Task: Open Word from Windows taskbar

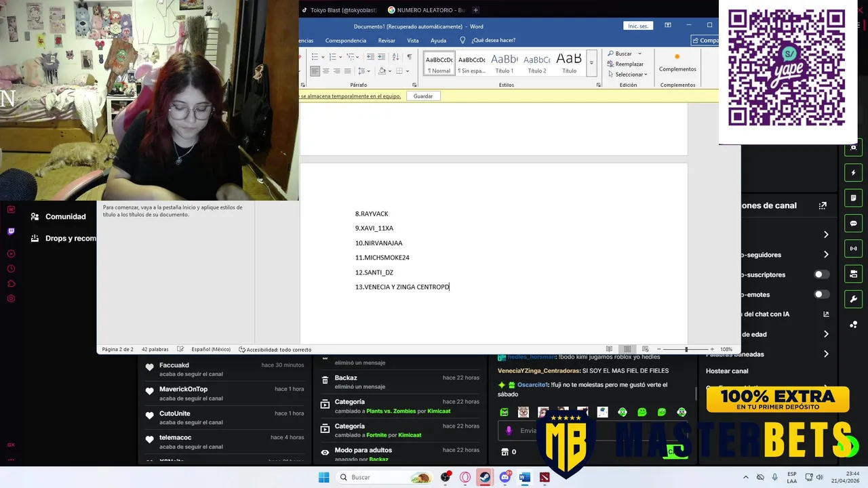Action: [524, 477]
